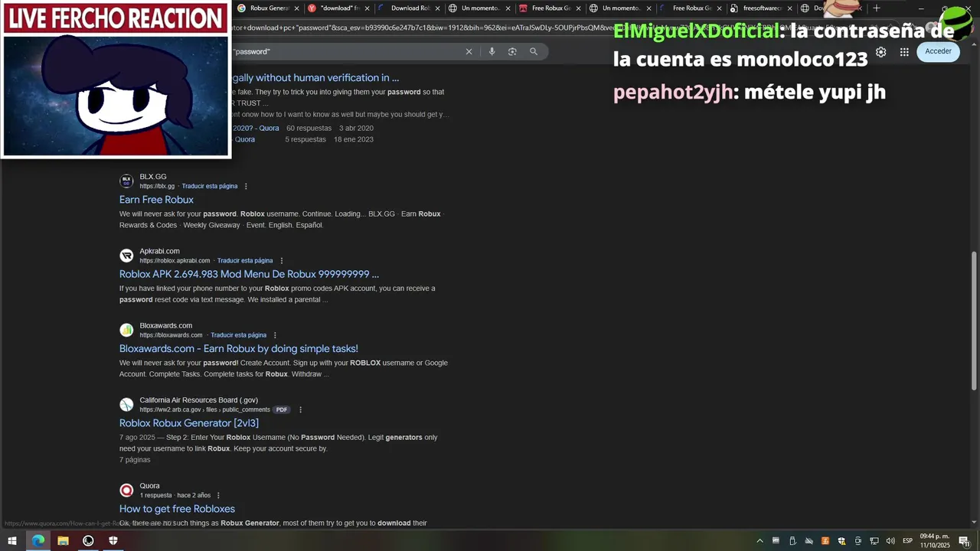Click the BLX.GG site favicon
This screenshot has width=980, height=551.
(126, 181)
